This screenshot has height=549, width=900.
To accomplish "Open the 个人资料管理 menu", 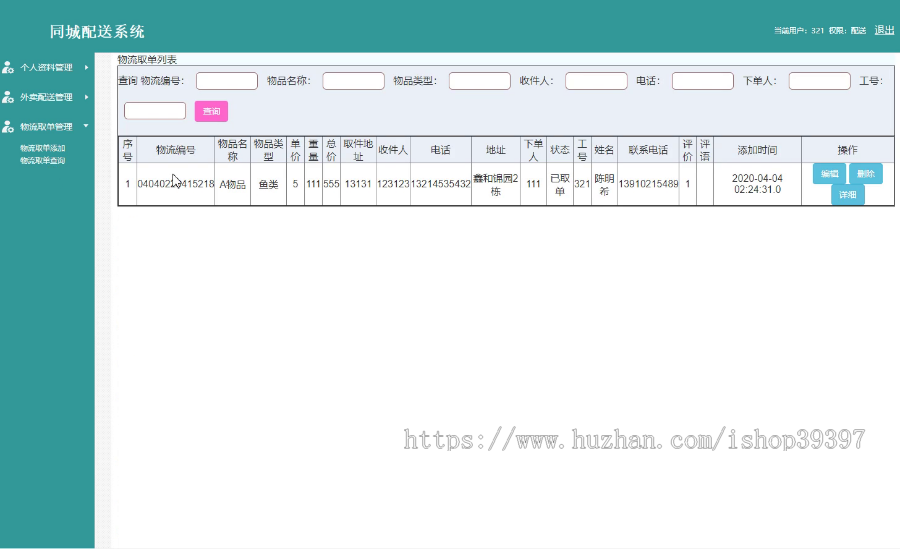I will click(46, 68).
